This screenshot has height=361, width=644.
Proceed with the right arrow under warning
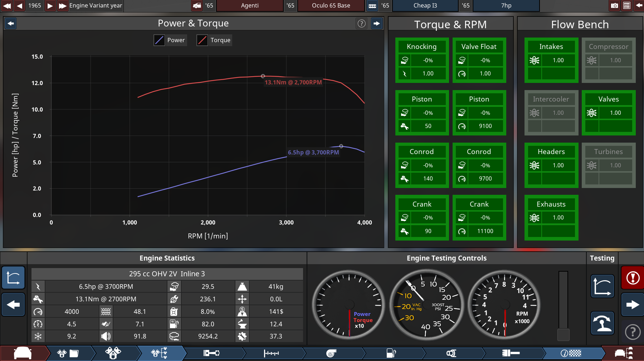633,305
